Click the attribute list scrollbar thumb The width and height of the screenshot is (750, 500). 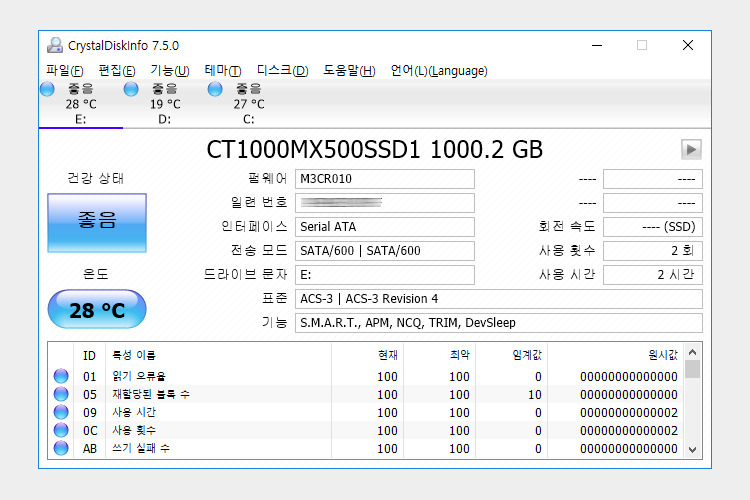pyautogui.click(x=693, y=369)
